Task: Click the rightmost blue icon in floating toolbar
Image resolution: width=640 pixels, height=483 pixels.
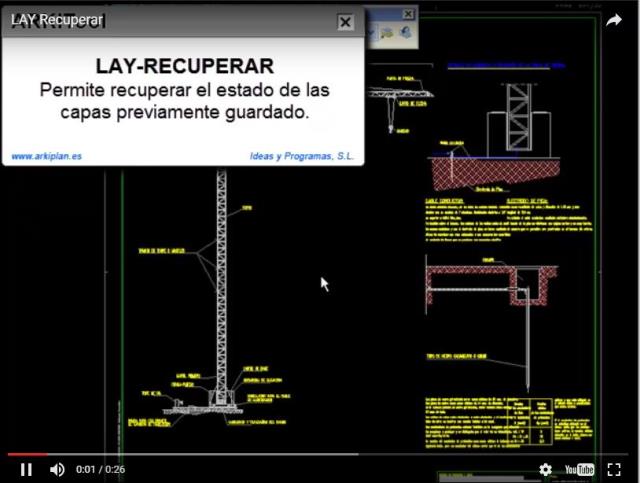Action: [x=406, y=32]
